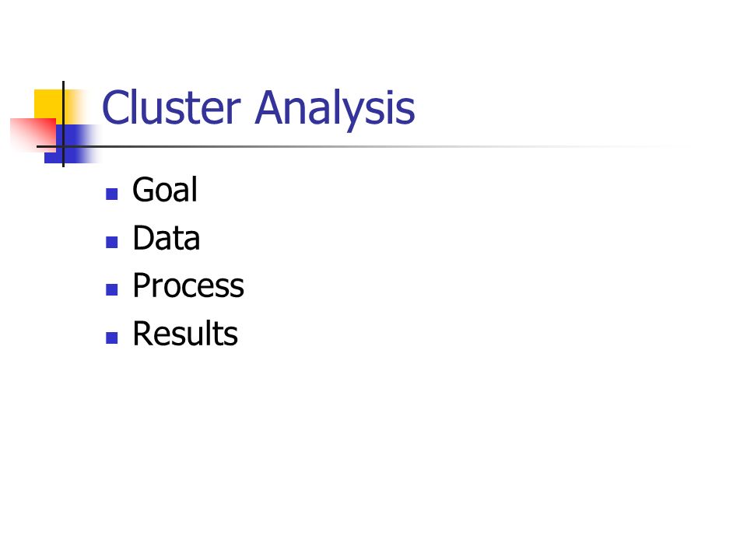The height and width of the screenshot is (560, 747).
Task: Click the blue bullet marker beside Process
Action: click(x=111, y=289)
